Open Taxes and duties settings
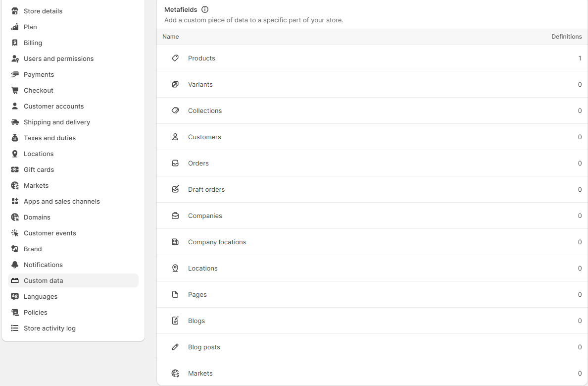This screenshot has width=588, height=386. point(49,138)
